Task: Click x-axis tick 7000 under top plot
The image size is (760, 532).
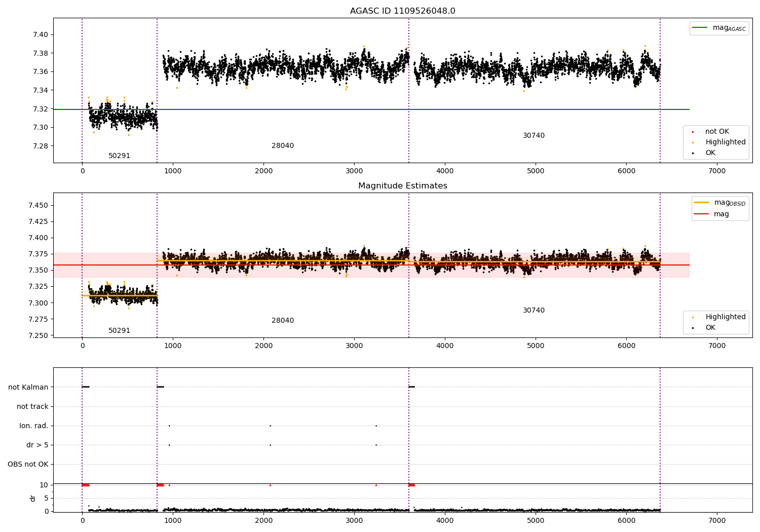Action: [x=717, y=171]
